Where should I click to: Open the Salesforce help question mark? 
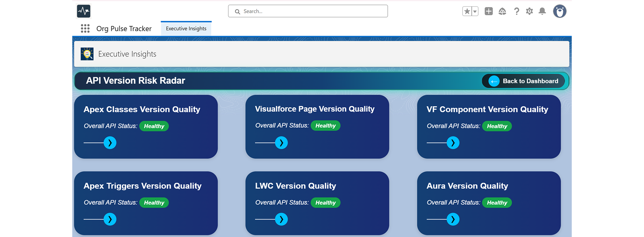coord(516,11)
